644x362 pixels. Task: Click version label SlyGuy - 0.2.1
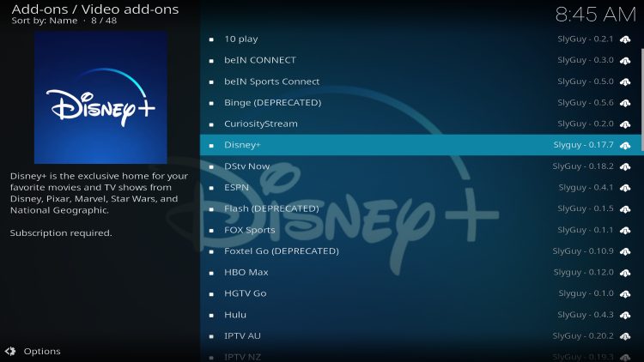(x=586, y=39)
